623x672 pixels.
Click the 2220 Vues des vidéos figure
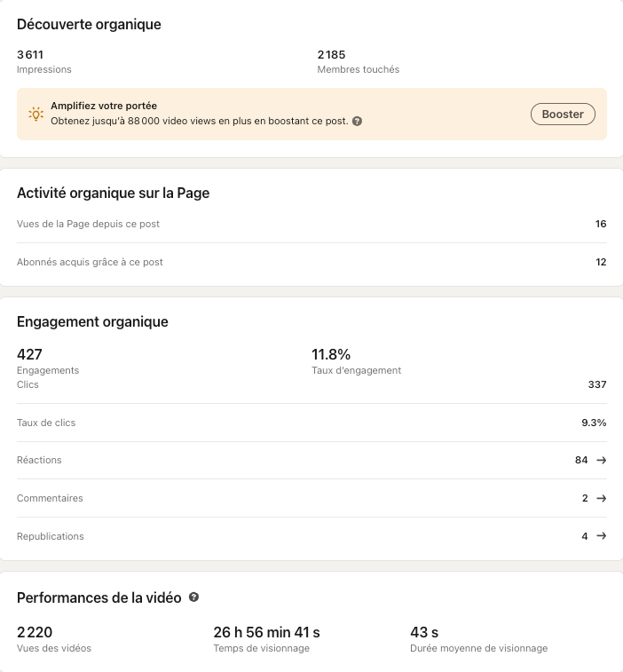(35, 632)
